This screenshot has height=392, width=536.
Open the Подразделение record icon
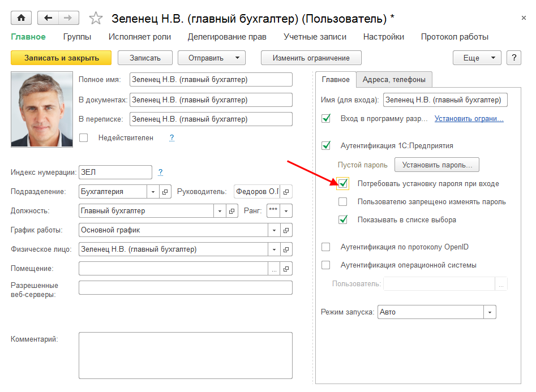click(165, 192)
